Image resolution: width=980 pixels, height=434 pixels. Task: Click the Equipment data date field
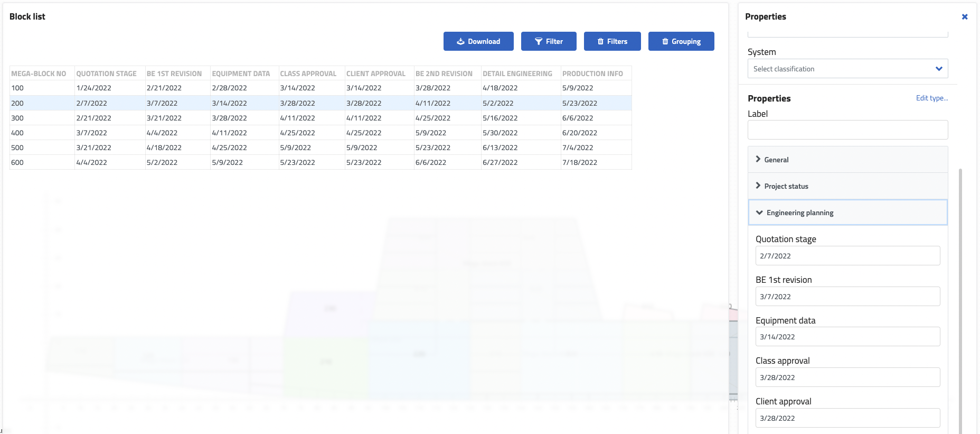coord(847,337)
